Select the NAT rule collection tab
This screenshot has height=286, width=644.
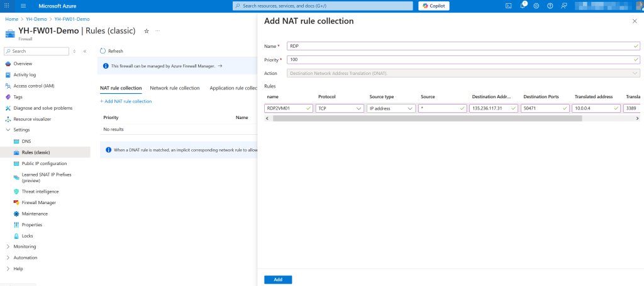tap(121, 88)
